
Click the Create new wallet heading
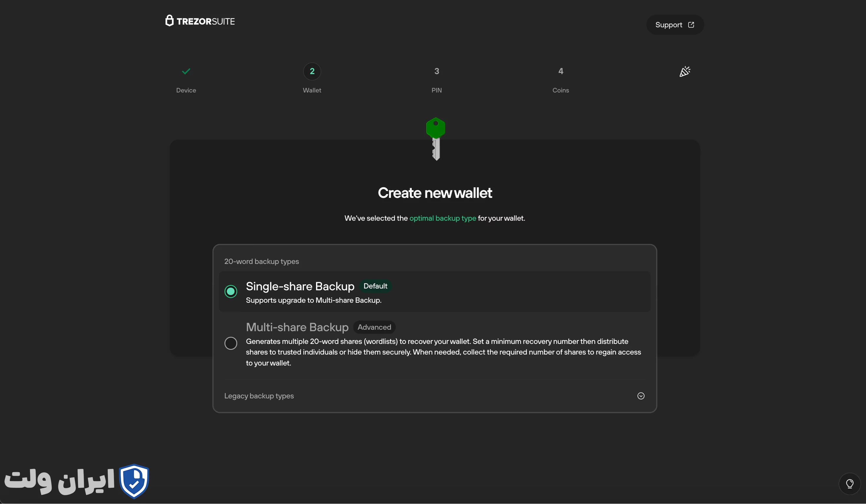click(x=435, y=193)
